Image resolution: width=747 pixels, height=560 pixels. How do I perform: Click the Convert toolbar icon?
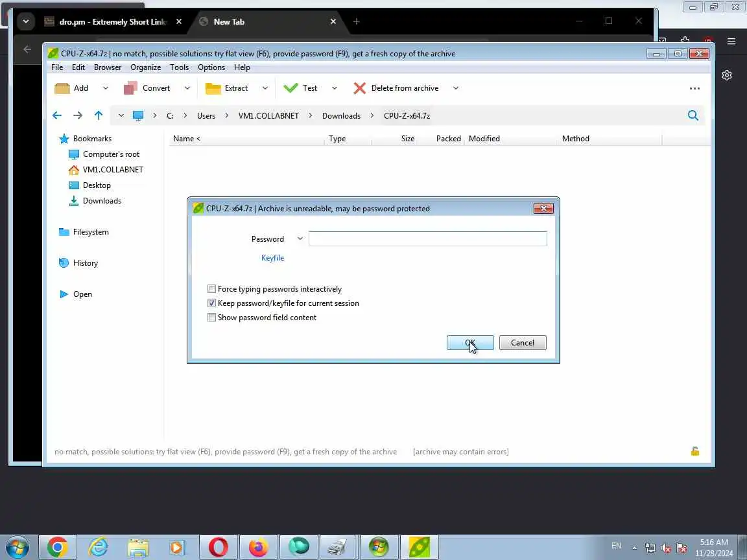click(x=130, y=88)
